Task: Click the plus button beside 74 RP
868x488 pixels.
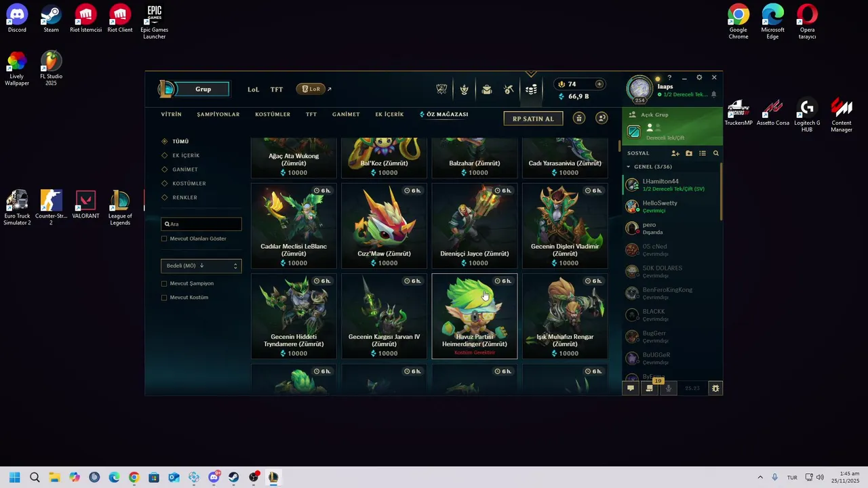Action: pyautogui.click(x=599, y=84)
